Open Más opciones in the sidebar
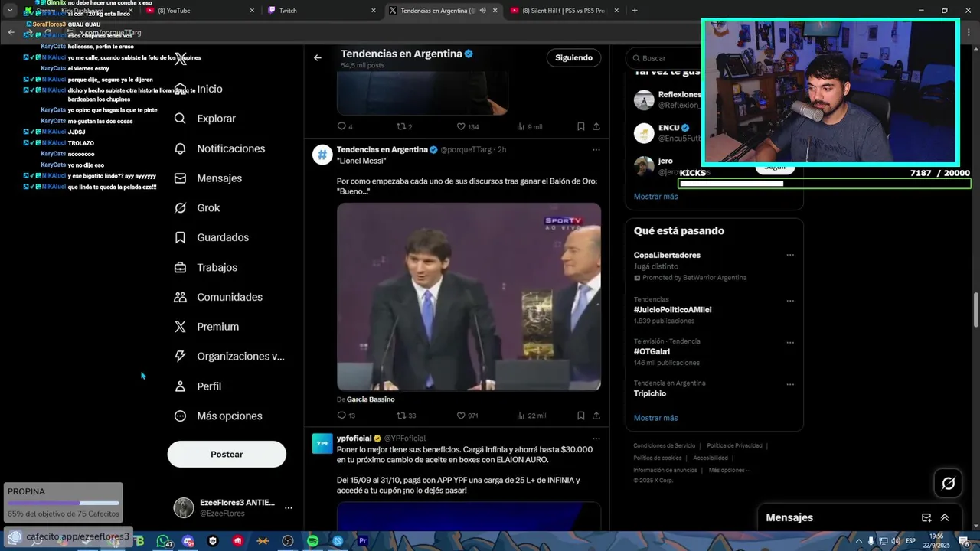This screenshot has height=551, width=980. (x=218, y=416)
